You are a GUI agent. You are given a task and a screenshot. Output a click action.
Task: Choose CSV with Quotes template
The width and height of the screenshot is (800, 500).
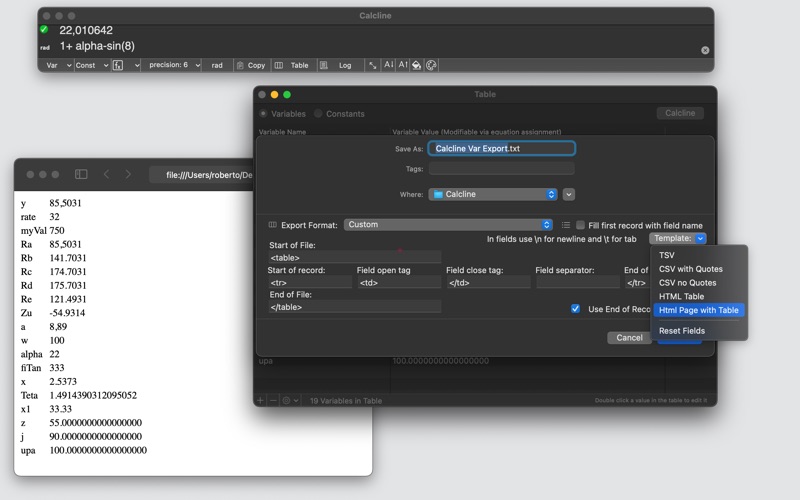point(690,269)
